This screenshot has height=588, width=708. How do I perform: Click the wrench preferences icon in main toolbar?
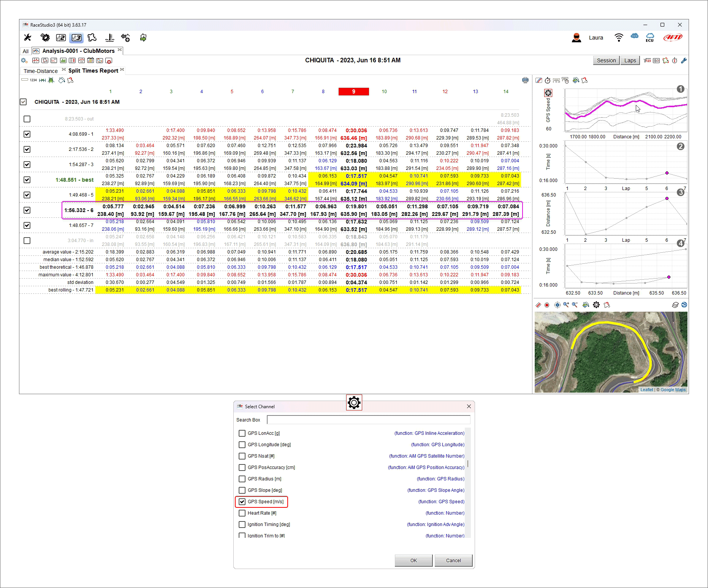coord(27,38)
